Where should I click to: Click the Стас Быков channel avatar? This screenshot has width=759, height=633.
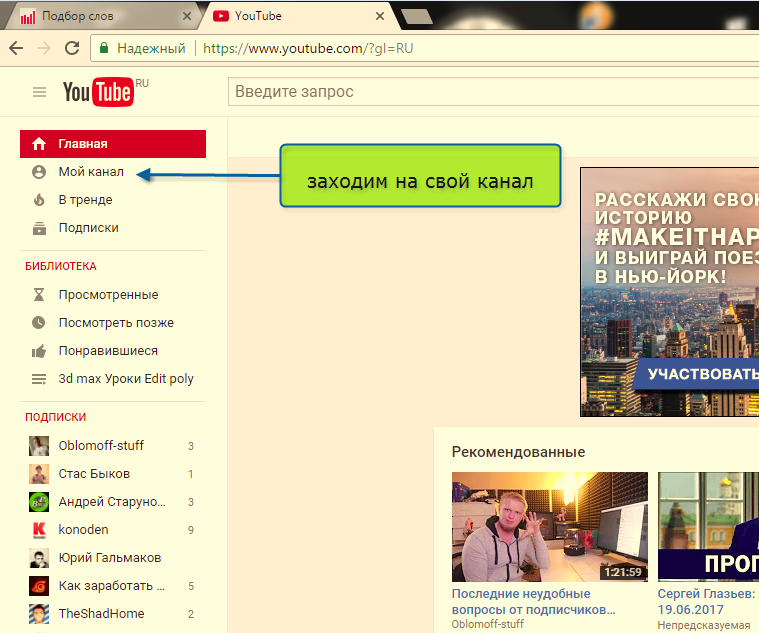point(39,474)
